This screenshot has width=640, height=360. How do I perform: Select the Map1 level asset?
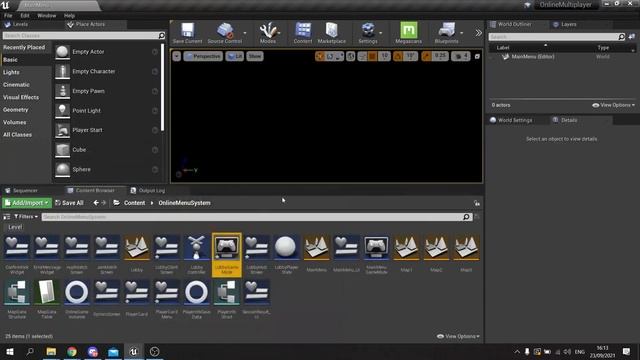(x=406, y=253)
